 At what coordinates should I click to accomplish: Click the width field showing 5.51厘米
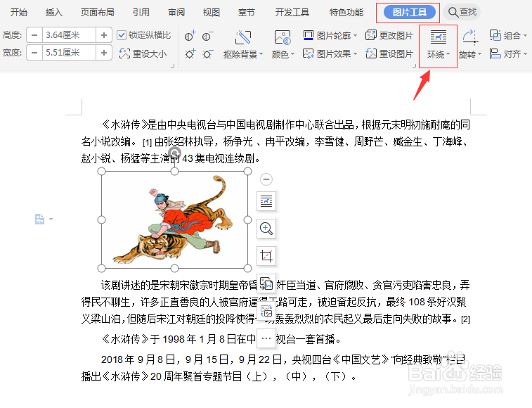[69, 53]
